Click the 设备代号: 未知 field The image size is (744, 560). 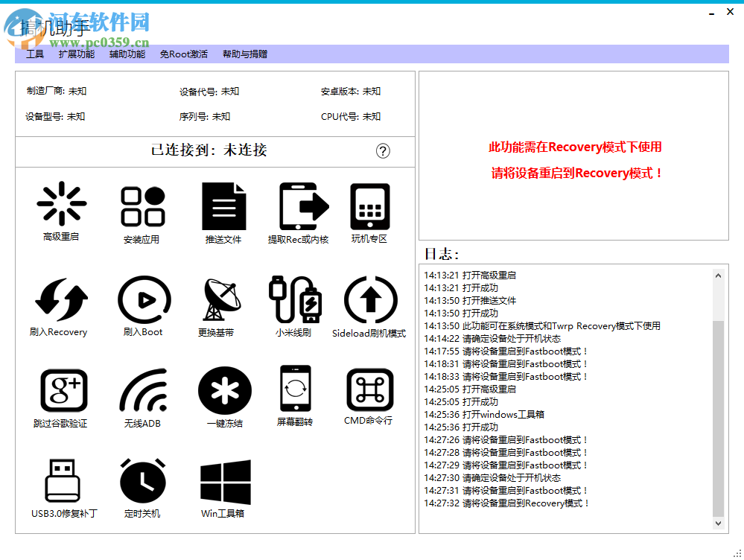click(x=209, y=92)
